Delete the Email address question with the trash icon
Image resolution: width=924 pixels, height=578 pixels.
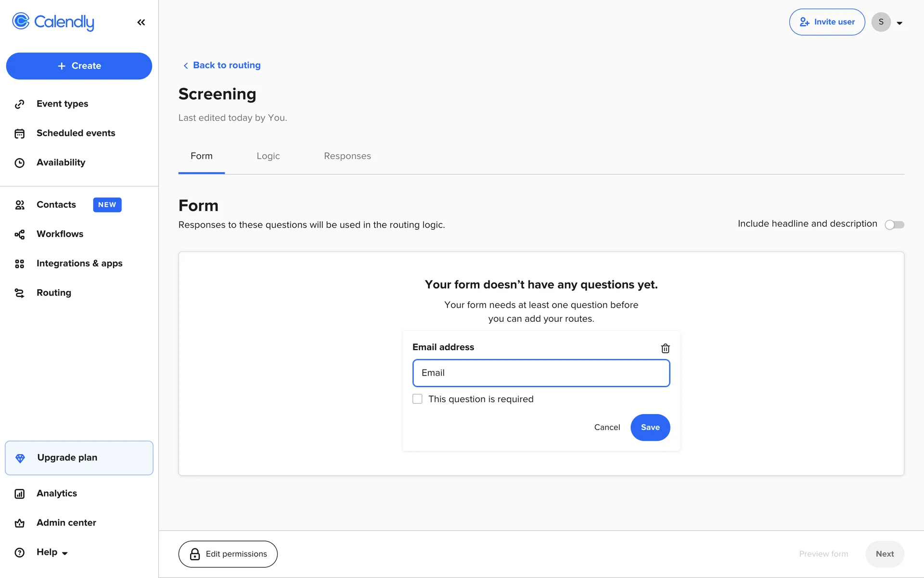tap(665, 348)
